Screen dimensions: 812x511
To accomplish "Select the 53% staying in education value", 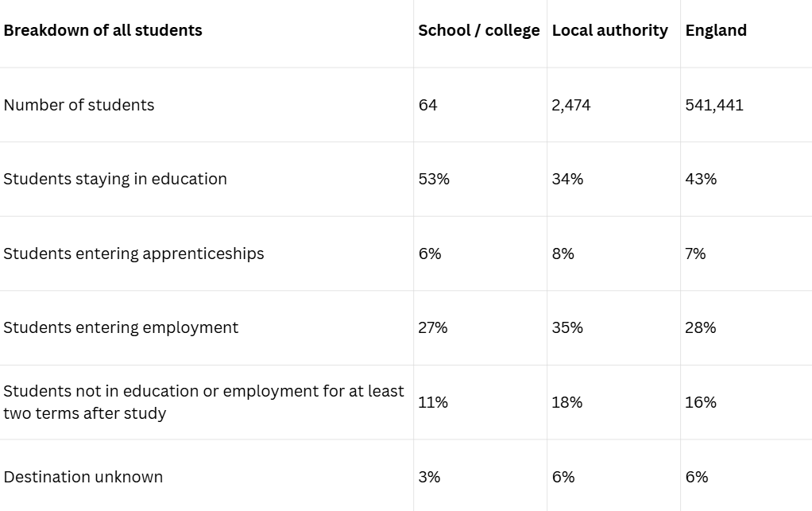I will [434, 179].
